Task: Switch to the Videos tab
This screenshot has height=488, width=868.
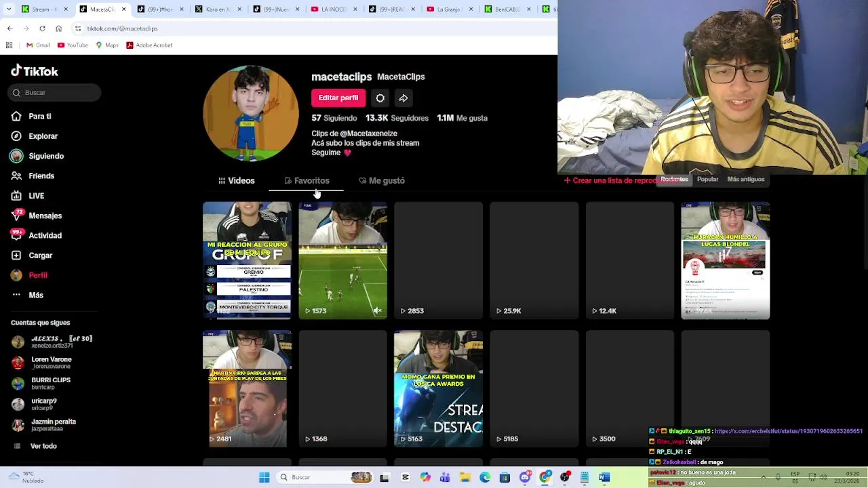Action: (x=237, y=181)
